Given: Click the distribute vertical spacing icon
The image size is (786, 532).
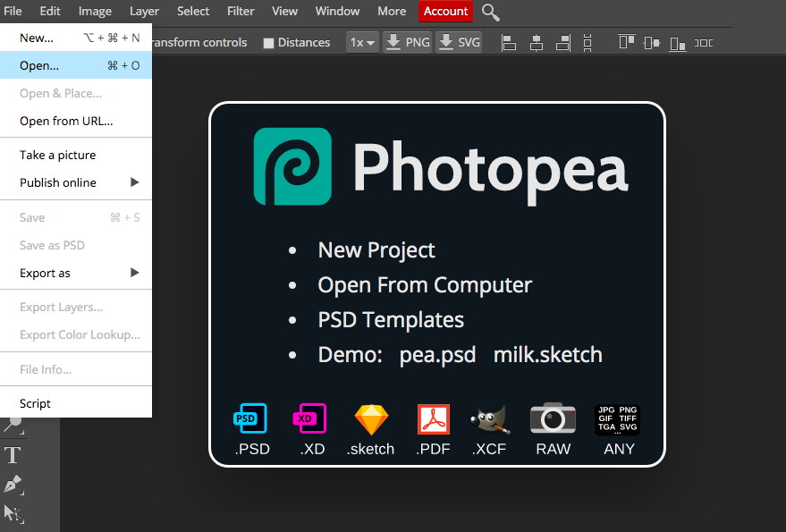Looking at the screenshot, I should coord(587,43).
